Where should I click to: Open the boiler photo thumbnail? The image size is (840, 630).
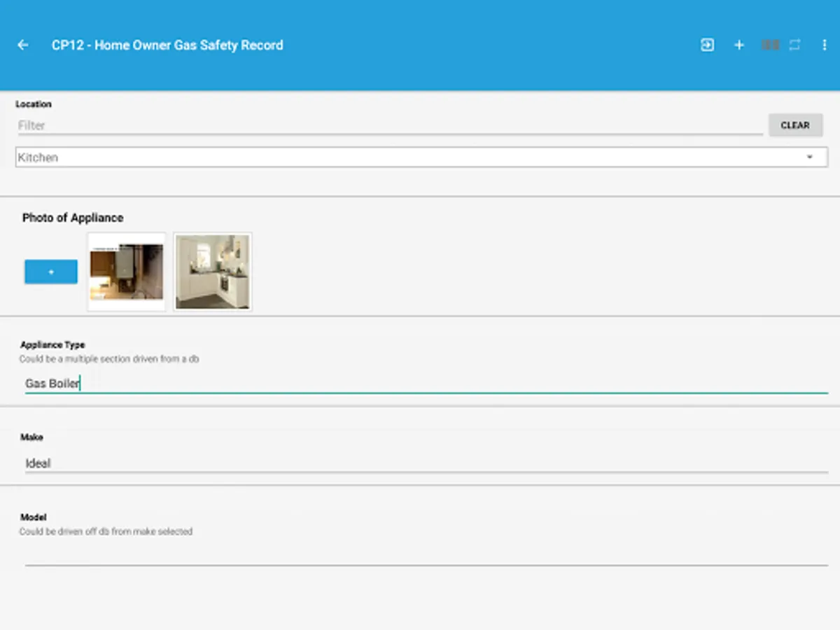click(127, 272)
